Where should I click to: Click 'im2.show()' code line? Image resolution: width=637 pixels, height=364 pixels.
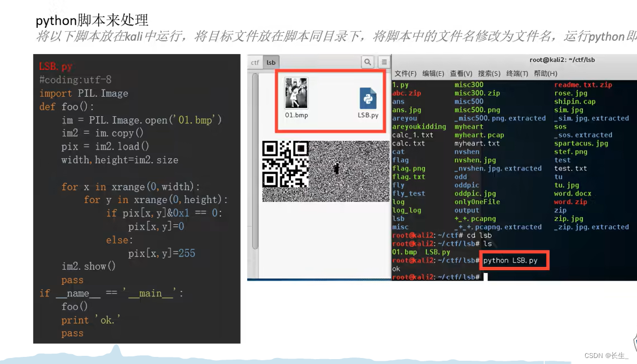[x=88, y=266]
